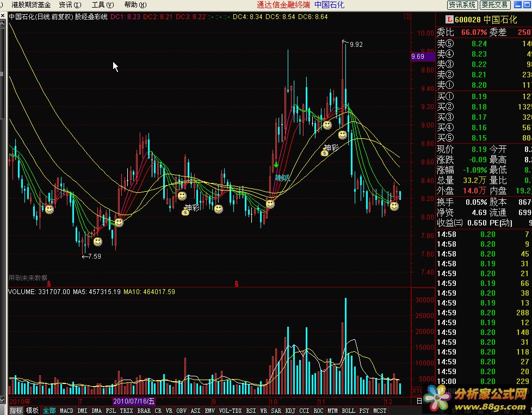Select the 全部 indicator tab
Image resolution: width=532 pixels, height=415 pixels.
49,410
